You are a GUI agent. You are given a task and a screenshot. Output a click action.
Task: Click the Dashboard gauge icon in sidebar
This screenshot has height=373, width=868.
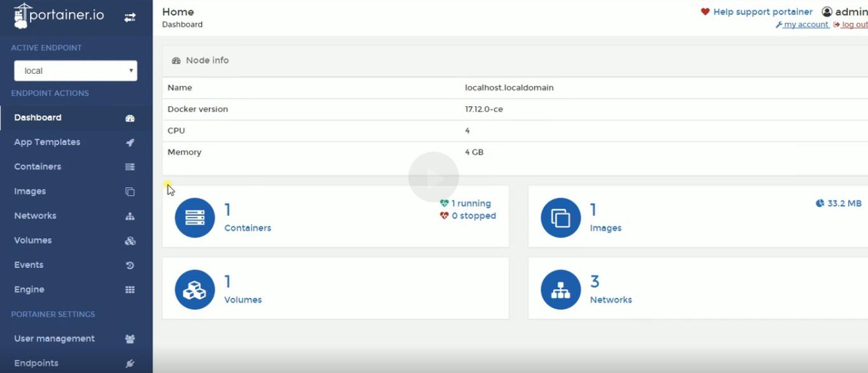(130, 118)
